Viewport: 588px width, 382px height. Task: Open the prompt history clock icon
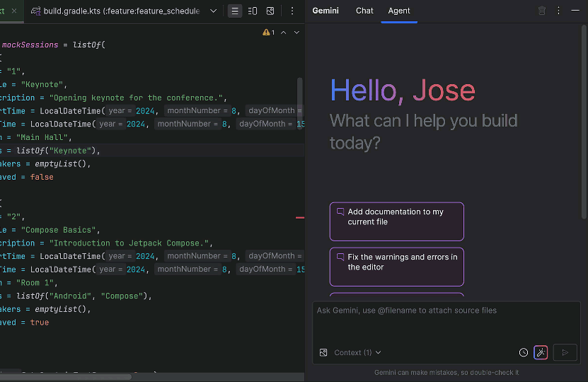[x=524, y=352]
